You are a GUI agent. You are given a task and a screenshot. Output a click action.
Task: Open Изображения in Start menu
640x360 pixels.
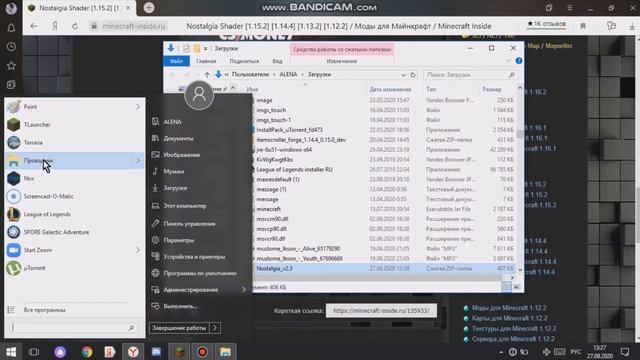(x=182, y=155)
